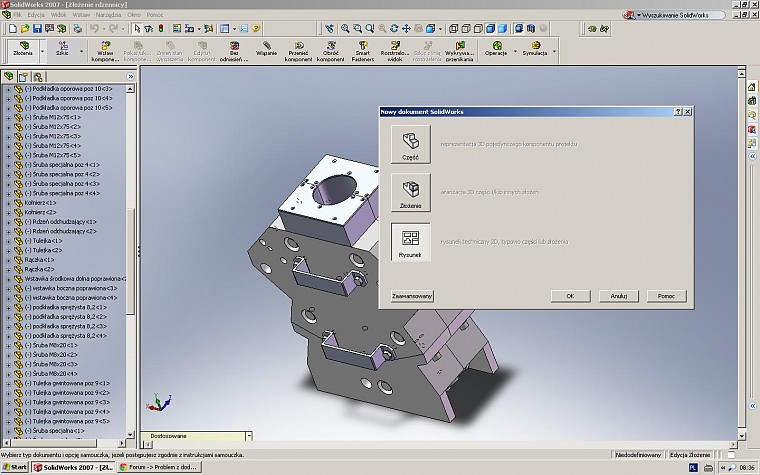
Task: Open the Plik menu
Action: pyautogui.click(x=17, y=15)
